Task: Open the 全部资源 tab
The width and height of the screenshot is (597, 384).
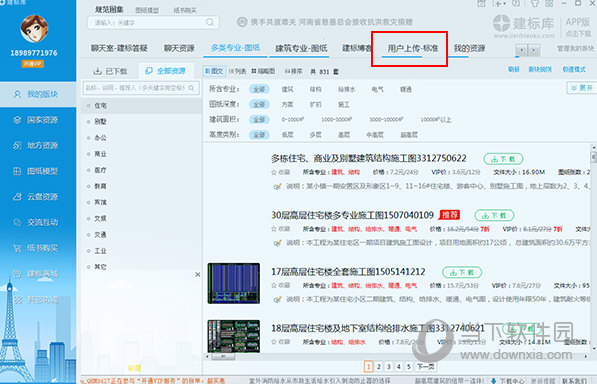Action: pyautogui.click(x=166, y=71)
